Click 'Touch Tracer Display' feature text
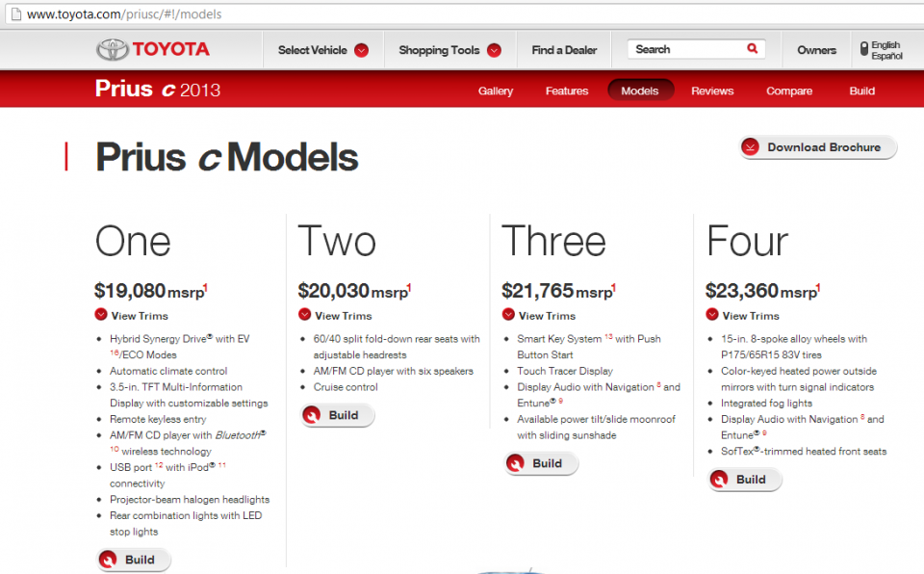924x574 pixels. coord(565,371)
